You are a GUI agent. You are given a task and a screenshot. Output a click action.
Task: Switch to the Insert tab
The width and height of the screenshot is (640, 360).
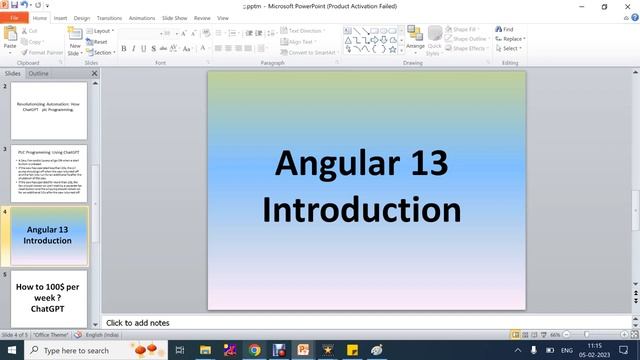click(x=60, y=18)
